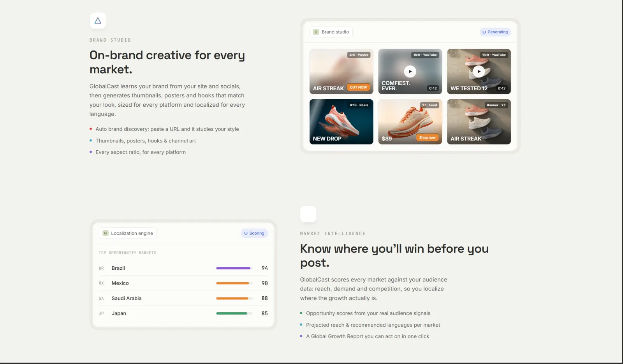Click the G logo in Brand studio chip

click(316, 32)
